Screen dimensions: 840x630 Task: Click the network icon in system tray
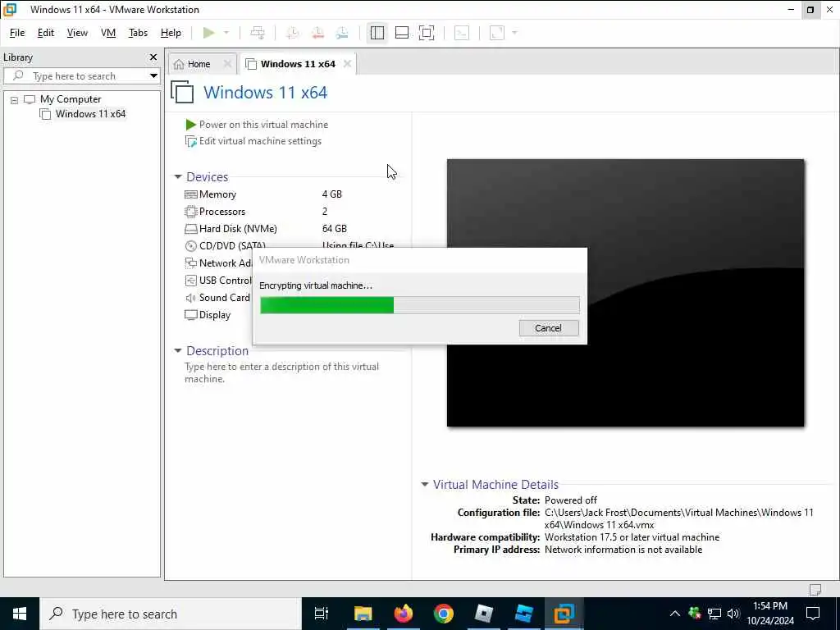[x=714, y=614]
